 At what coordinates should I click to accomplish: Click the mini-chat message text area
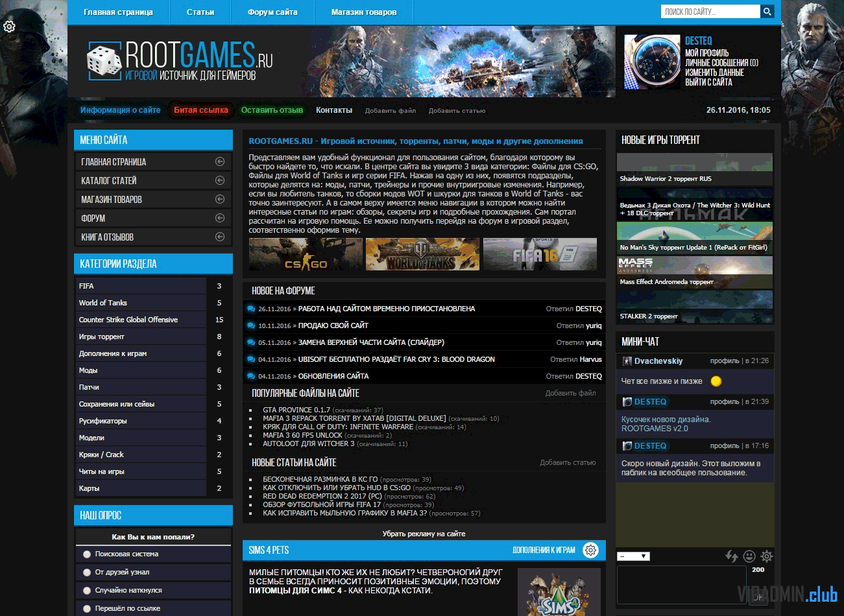(681, 585)
